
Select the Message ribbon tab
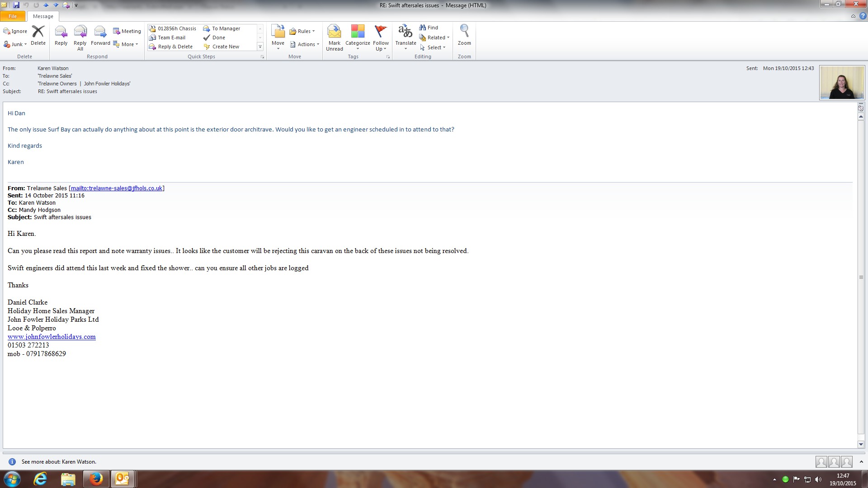coord(43,16)
